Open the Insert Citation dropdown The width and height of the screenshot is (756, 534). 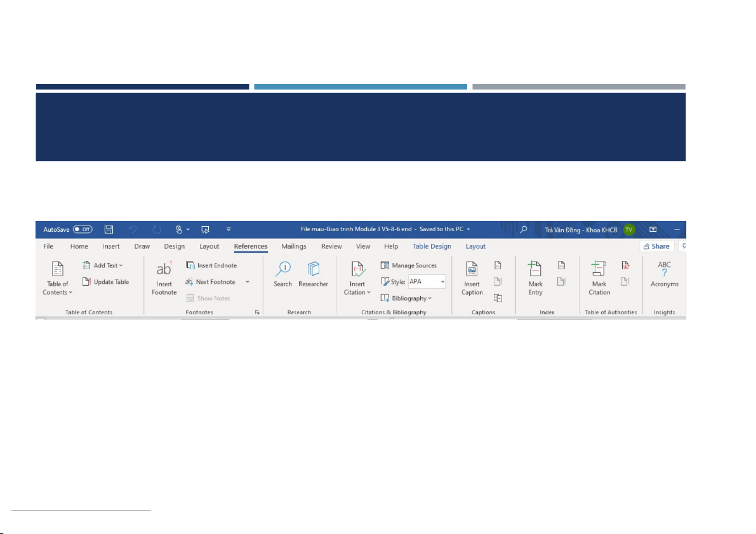pos(357,278)
